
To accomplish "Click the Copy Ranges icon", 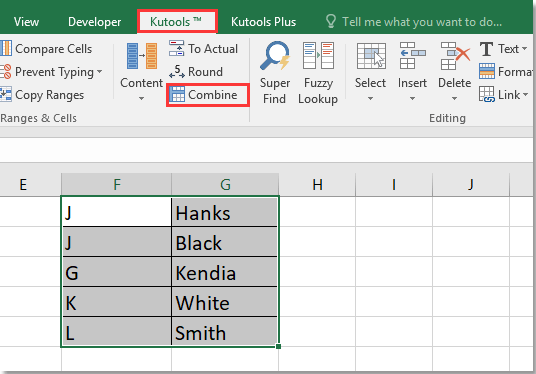I will point(6,94).
